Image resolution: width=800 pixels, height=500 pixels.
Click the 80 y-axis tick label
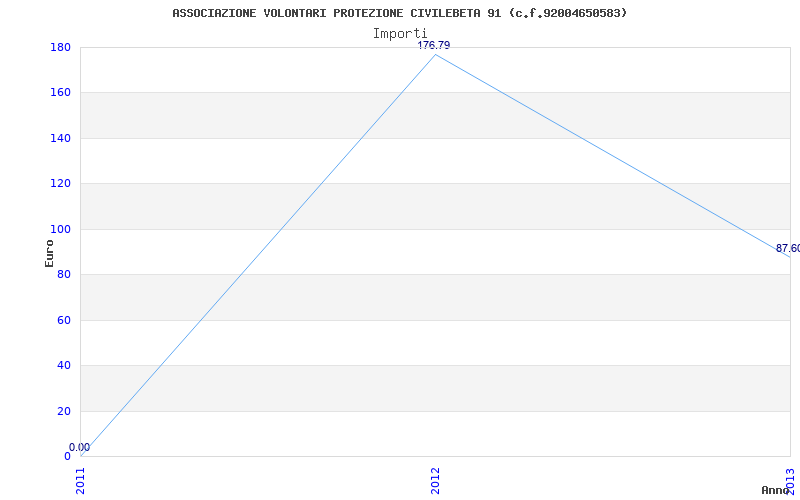[x=64, y=274]
